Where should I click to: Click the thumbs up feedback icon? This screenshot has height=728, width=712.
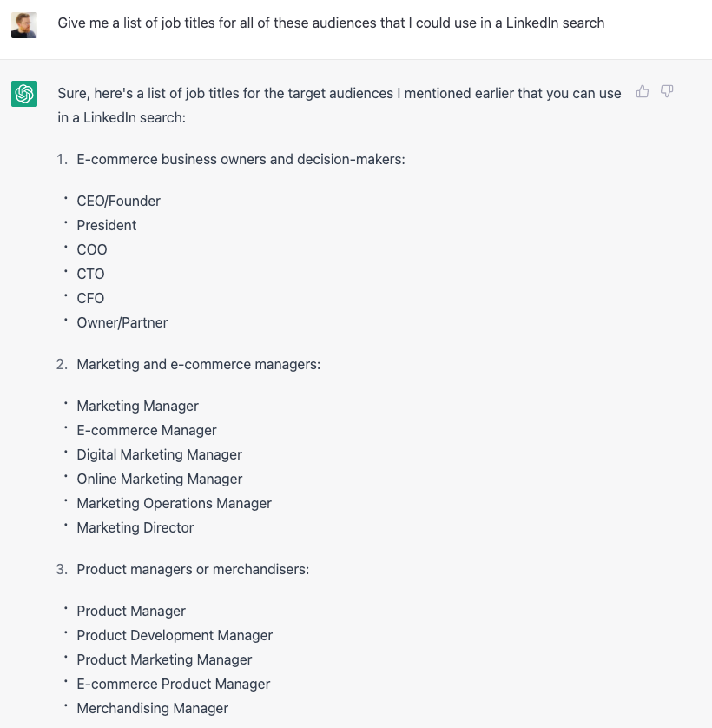point(643,91)
